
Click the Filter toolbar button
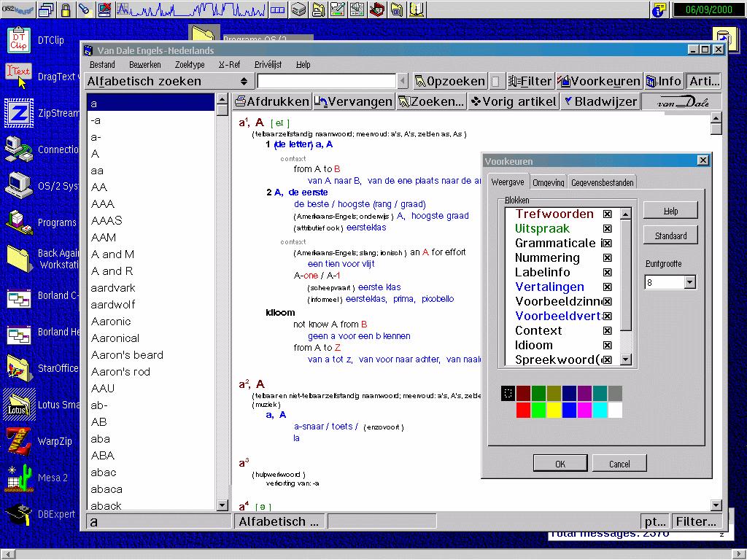pyautogui.click(x=530, y=82)
